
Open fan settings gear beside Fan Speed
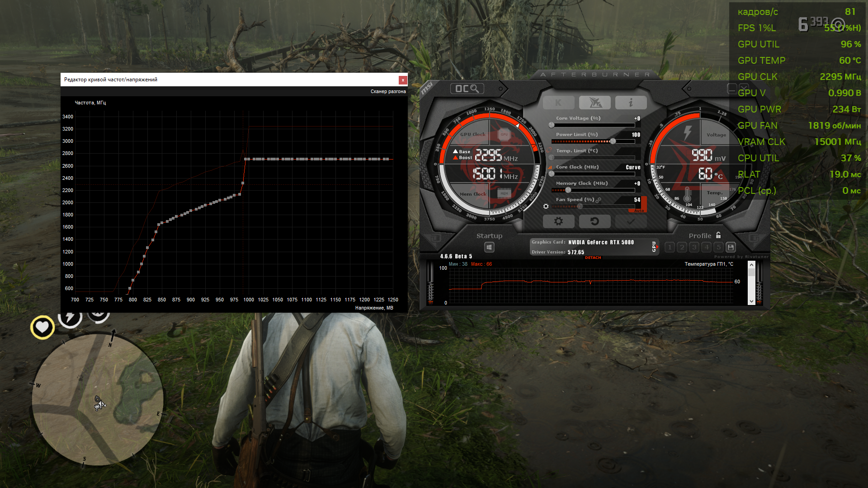point(546,206)
